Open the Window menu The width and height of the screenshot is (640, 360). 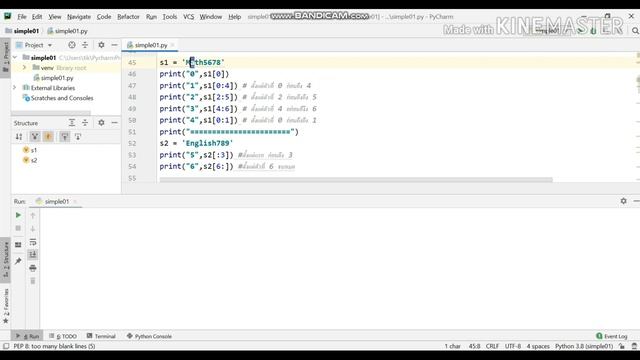coord(211,17)
